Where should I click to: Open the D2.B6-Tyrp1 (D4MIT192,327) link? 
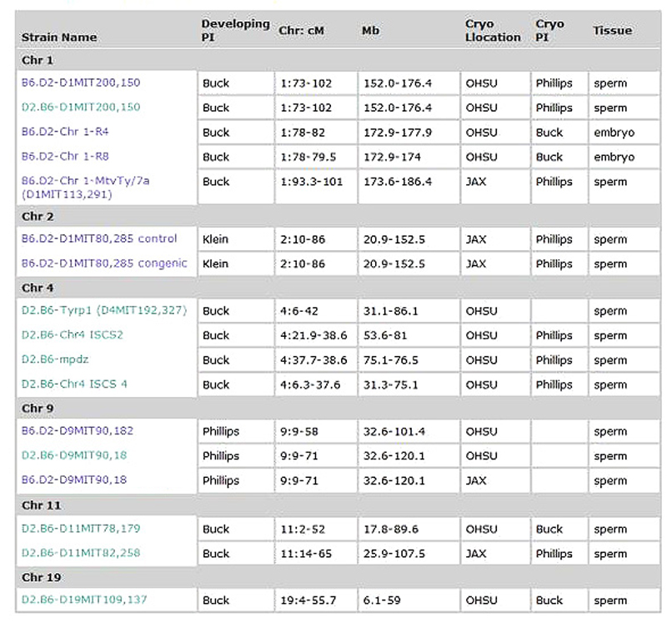tap(104, 310)
